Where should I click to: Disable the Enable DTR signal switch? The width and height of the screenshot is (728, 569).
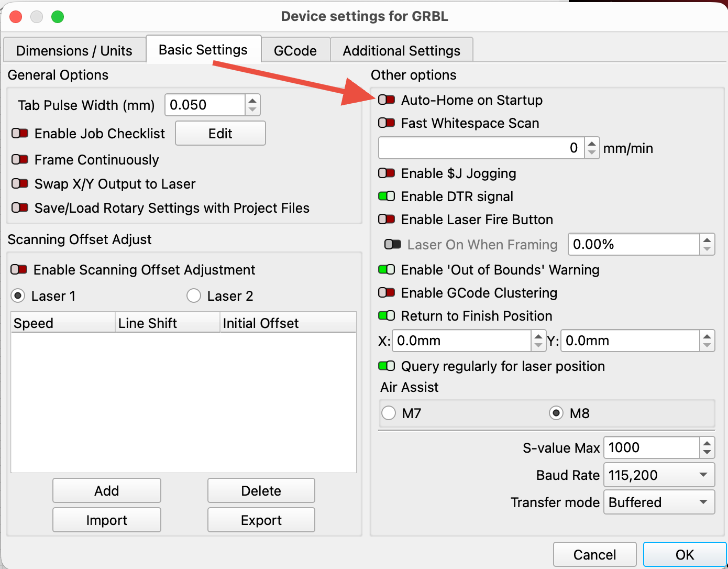click(387, 196)
